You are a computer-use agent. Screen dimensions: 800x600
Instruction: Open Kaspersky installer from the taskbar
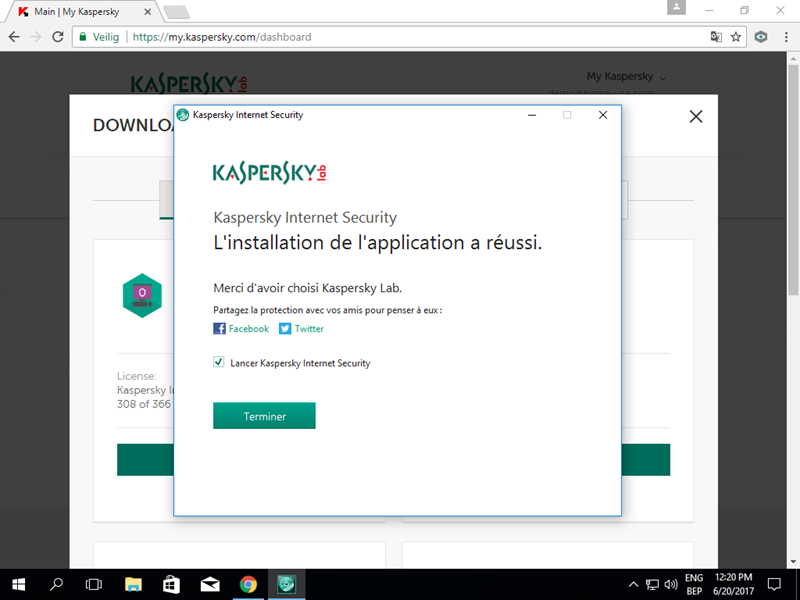click(x=285, y=584)
